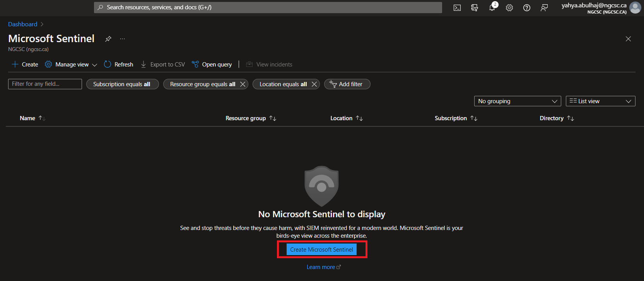Remove the Resource group filter
This screenshot has height=281, width=644.
tap(243, 84)
